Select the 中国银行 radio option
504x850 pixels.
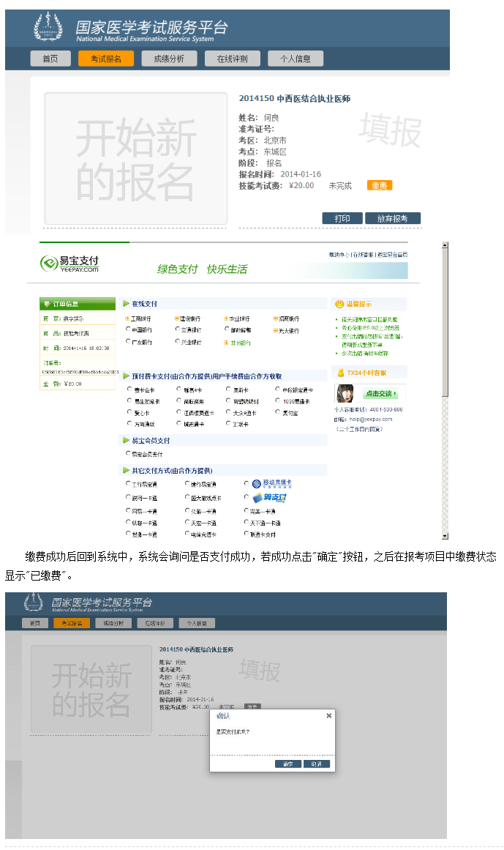point(128,329)
